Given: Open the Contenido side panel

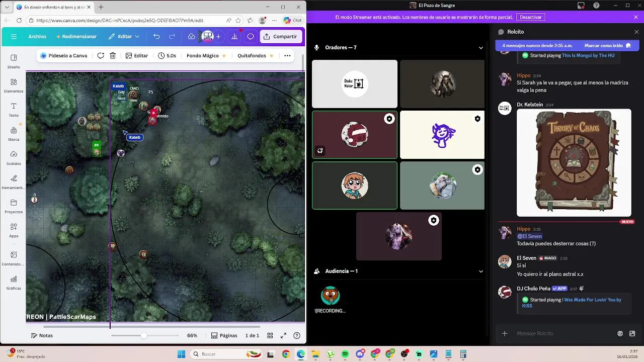Looking at the screenshot, I should (14, 258).
